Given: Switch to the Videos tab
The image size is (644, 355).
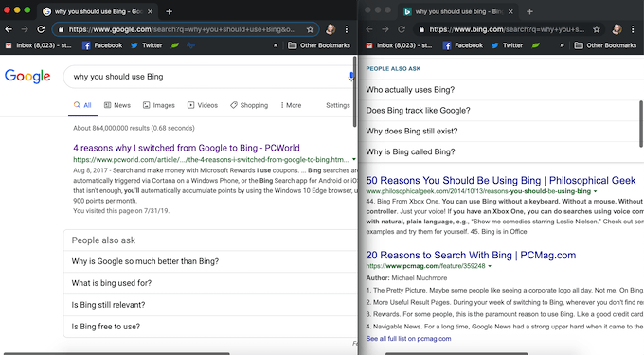Looking at the screenshot, I should 203,105.
